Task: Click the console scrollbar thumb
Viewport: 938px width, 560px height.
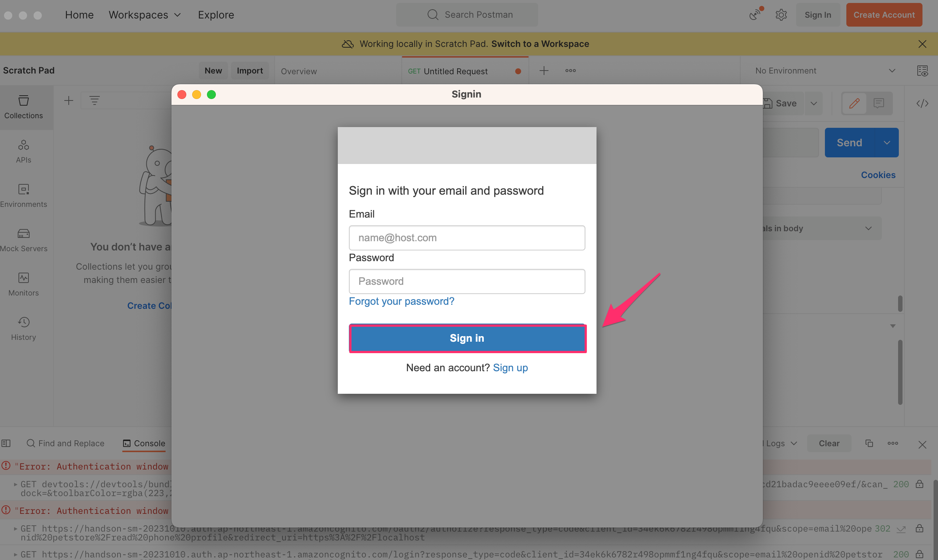Action: (x=935, y=519)
